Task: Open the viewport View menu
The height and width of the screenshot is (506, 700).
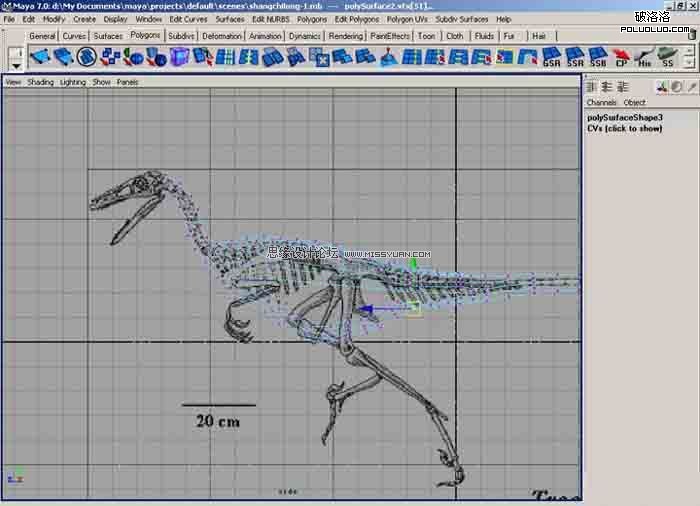Action: click(x=13, y=82)
